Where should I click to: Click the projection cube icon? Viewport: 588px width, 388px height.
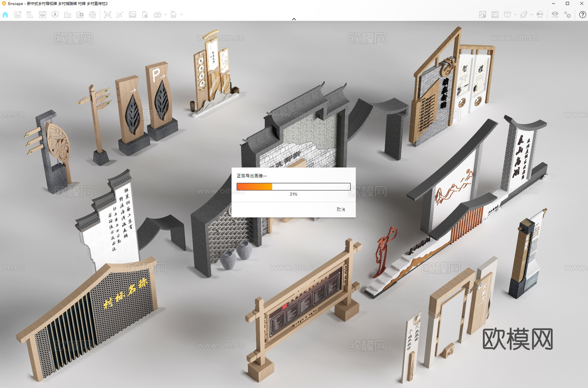click(507, 15)
